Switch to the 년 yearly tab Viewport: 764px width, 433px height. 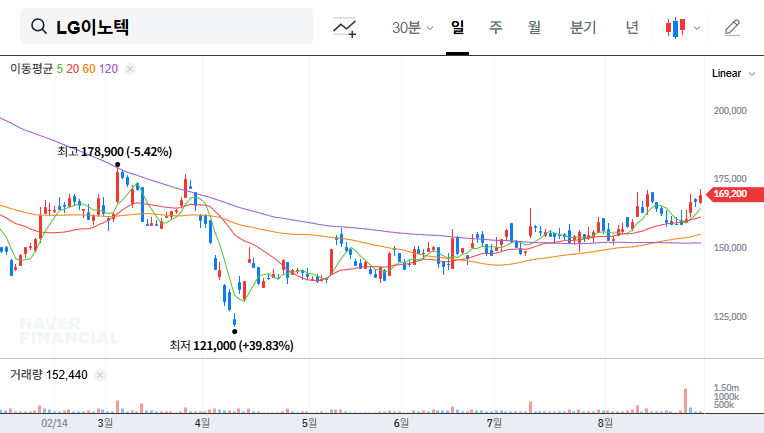632,27
